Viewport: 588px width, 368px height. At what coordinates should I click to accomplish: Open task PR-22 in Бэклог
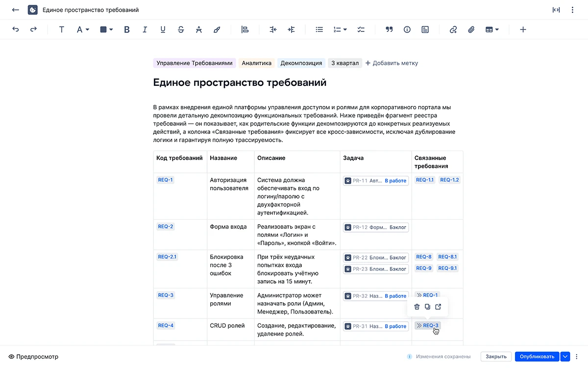pos(376,258)
